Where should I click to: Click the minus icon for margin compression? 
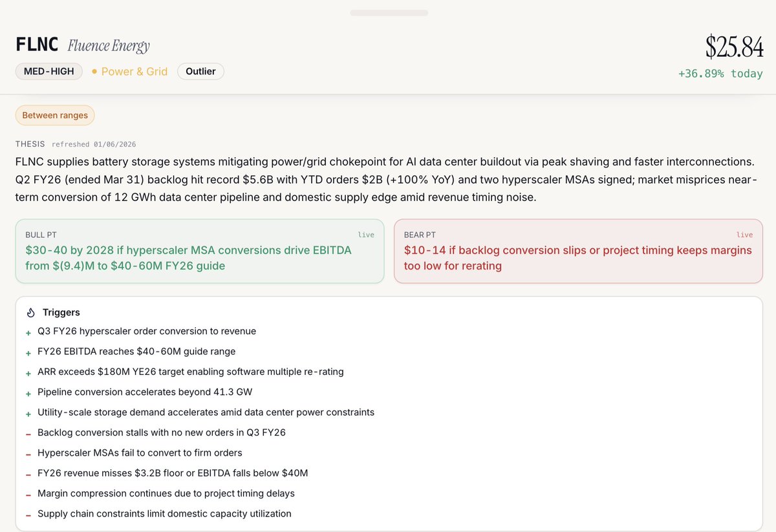pyautogui.click(x=28, y=494)
